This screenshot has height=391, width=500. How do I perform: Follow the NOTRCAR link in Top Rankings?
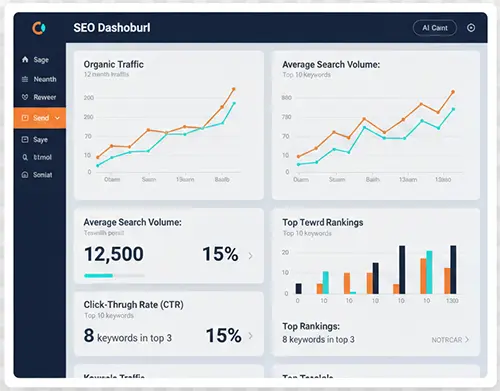(x=450, y=340)
